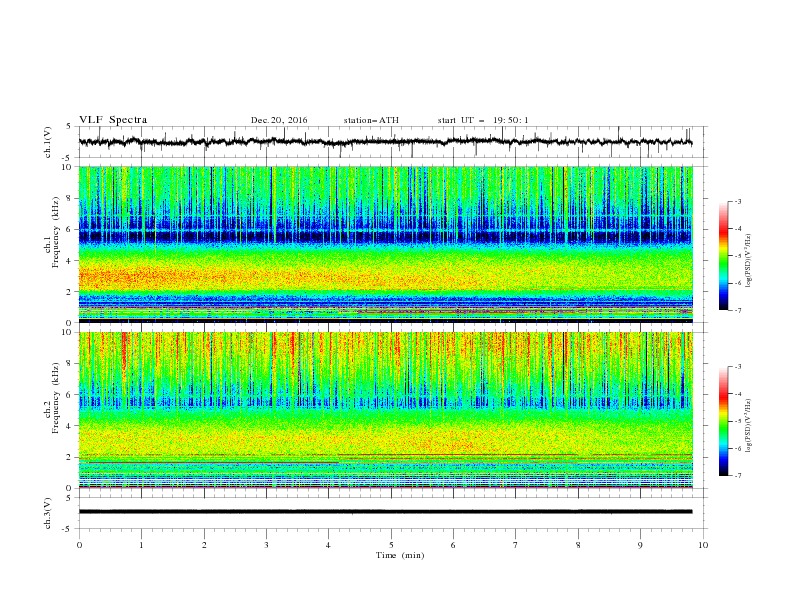Click time axis tick label "4"
The width and height of the screenshot is (792, 612).
point(328,545)
